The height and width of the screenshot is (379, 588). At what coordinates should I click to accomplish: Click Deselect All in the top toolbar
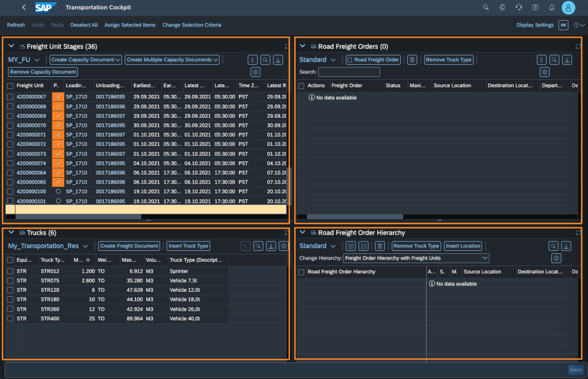(84, 25)
